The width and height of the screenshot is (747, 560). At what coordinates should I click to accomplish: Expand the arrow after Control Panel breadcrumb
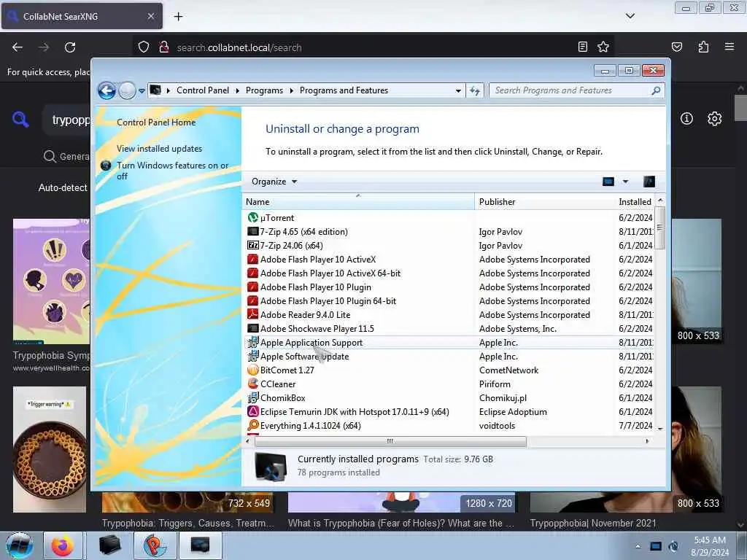237,90
